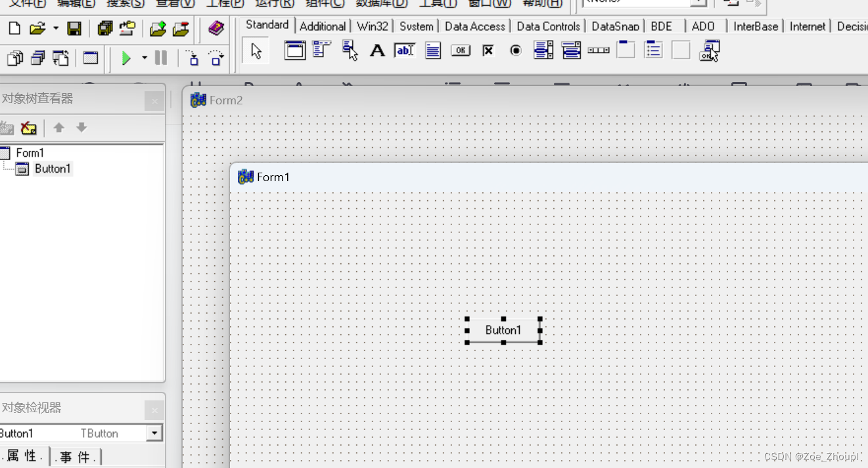Pick the RadioButton component icon
Screen dimensions: 868x468
(x=516, y=51)
